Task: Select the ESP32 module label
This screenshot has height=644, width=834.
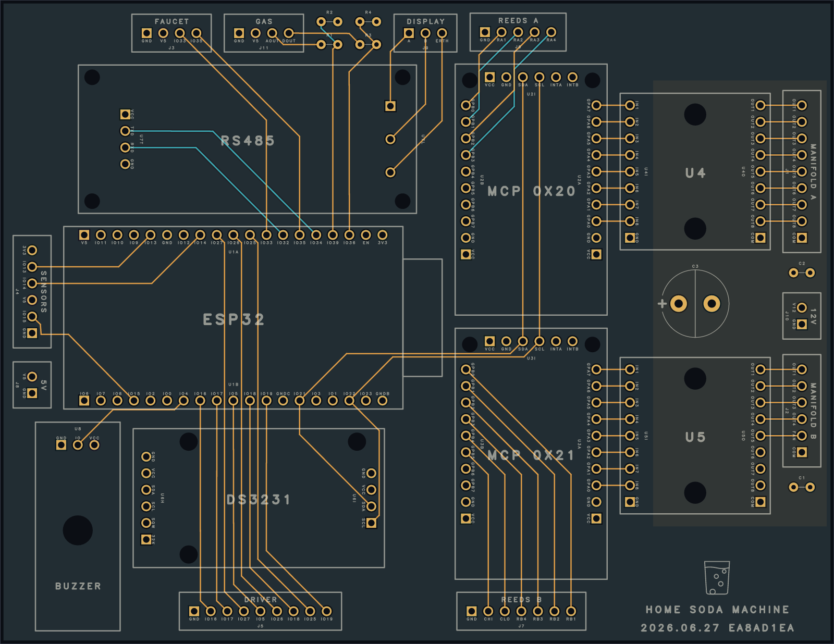Action: [x=234, y=319]
